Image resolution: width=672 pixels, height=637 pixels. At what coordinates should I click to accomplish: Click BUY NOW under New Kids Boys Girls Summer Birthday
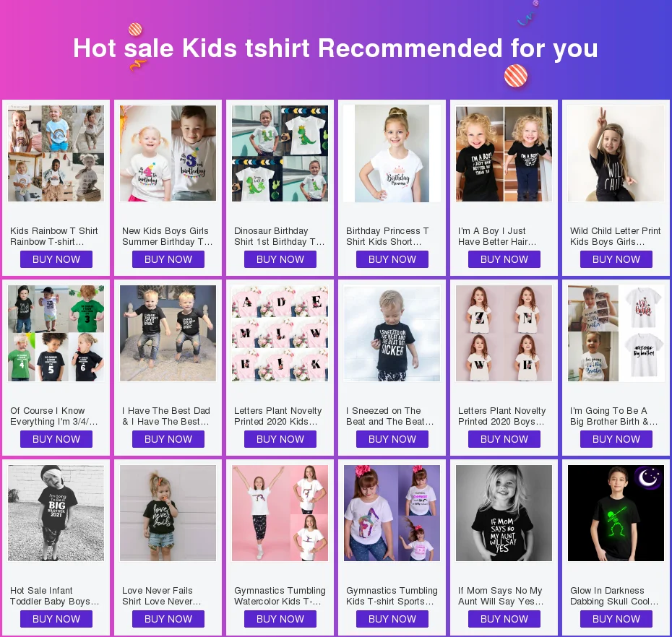pyautogui.click(x=168, y=259)
